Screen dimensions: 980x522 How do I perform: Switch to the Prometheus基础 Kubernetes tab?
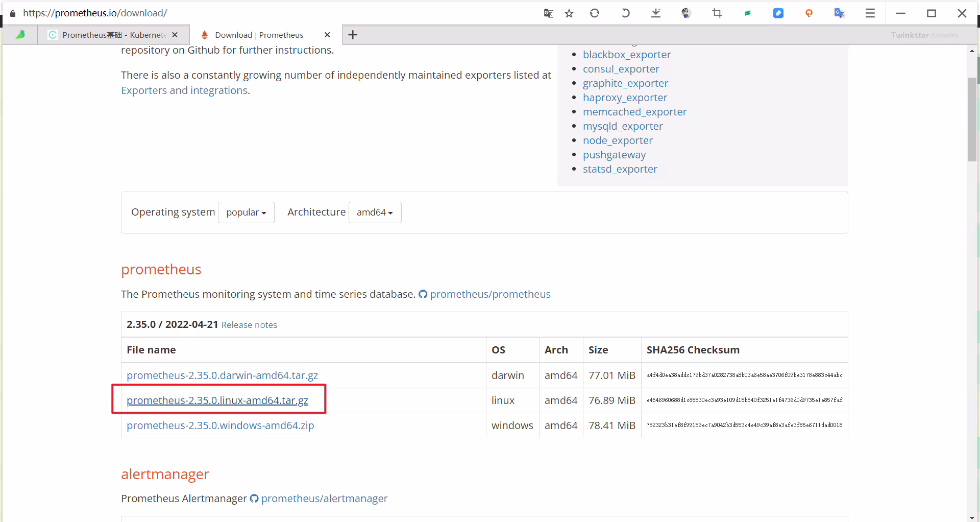click(x=113, y=35)
